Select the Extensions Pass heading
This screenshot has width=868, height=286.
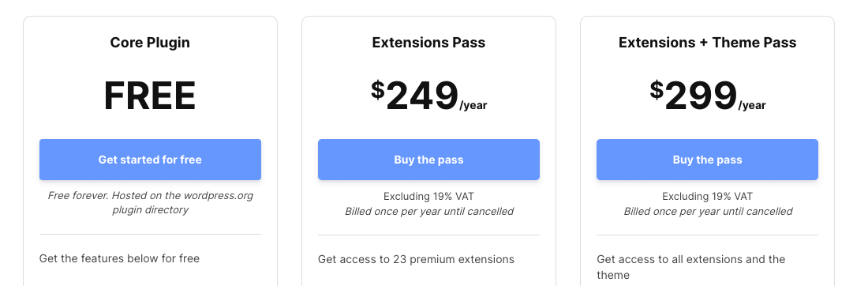(428, 43)
